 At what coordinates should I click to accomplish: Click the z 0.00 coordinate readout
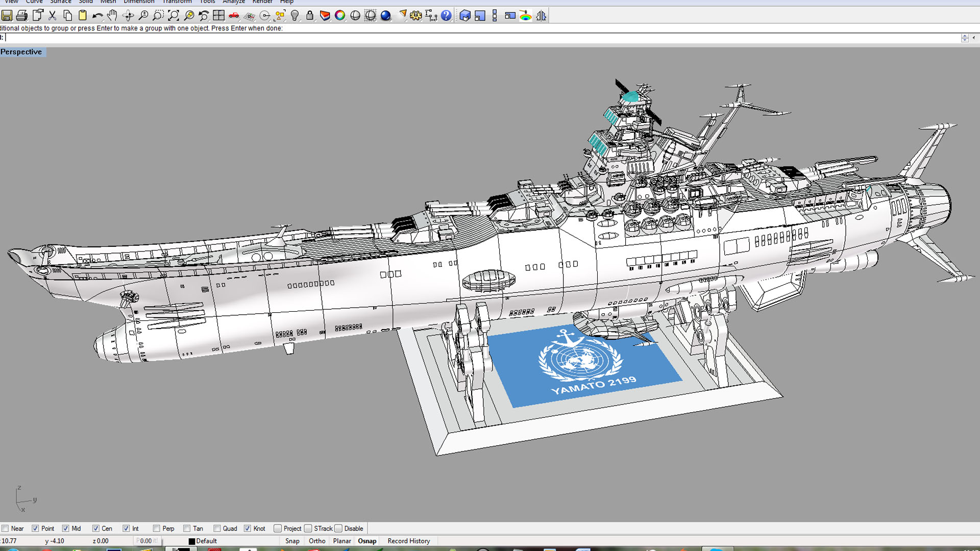click(101, 541)
